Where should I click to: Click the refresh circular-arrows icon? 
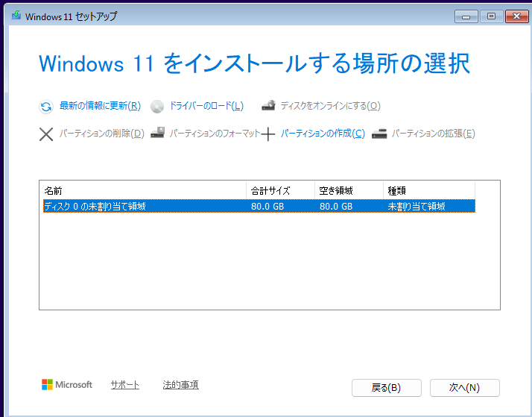(x=45, y=107)
